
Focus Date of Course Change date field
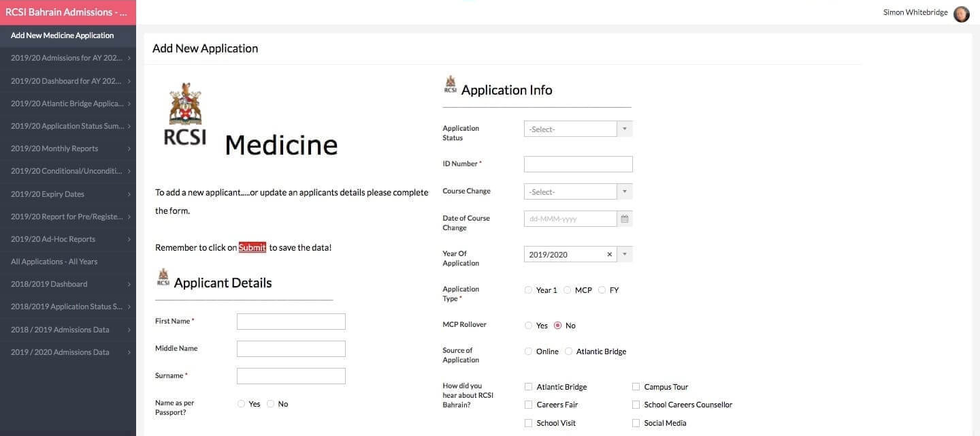click(570, 219)
